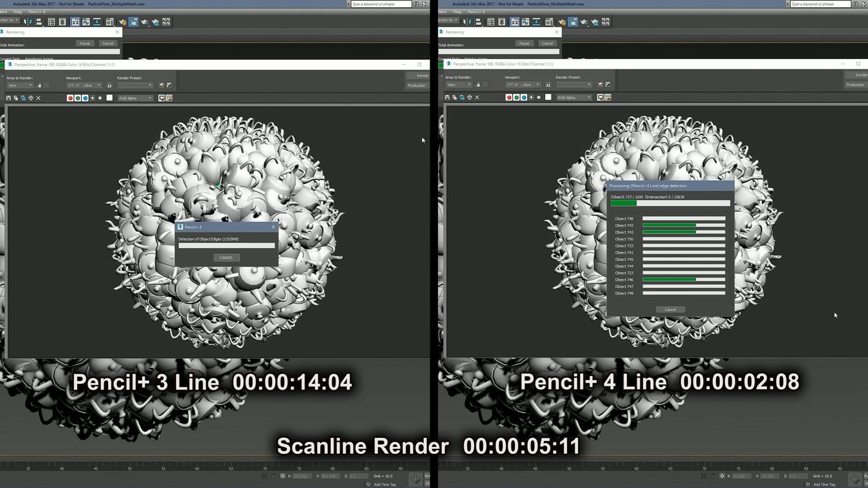
Task: Open the Material Editor in the left main toolbar
Action: tap(110, 22)
